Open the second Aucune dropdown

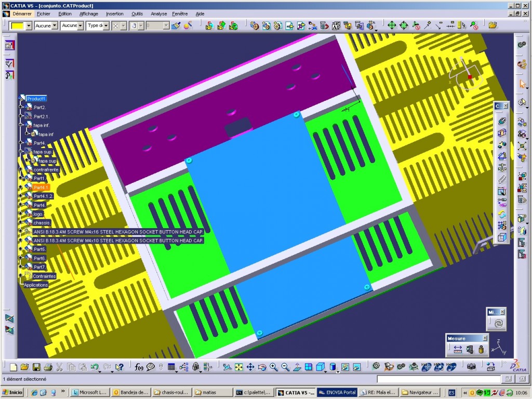(80, 26)
